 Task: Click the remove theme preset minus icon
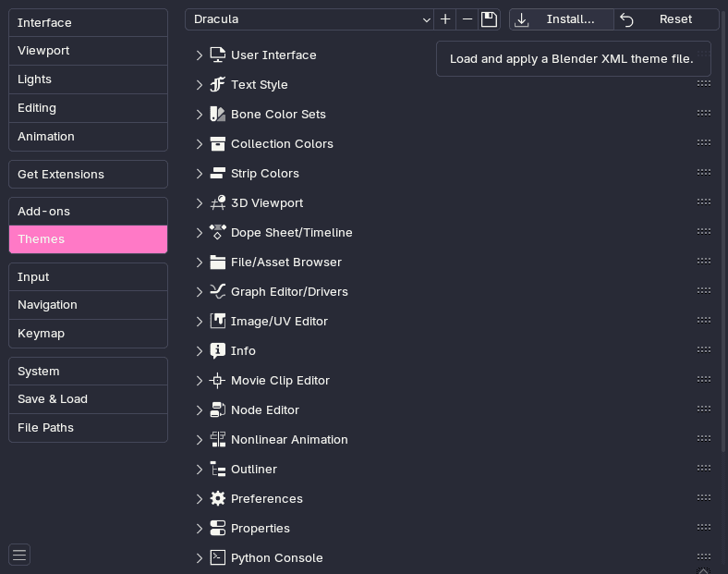467,19
